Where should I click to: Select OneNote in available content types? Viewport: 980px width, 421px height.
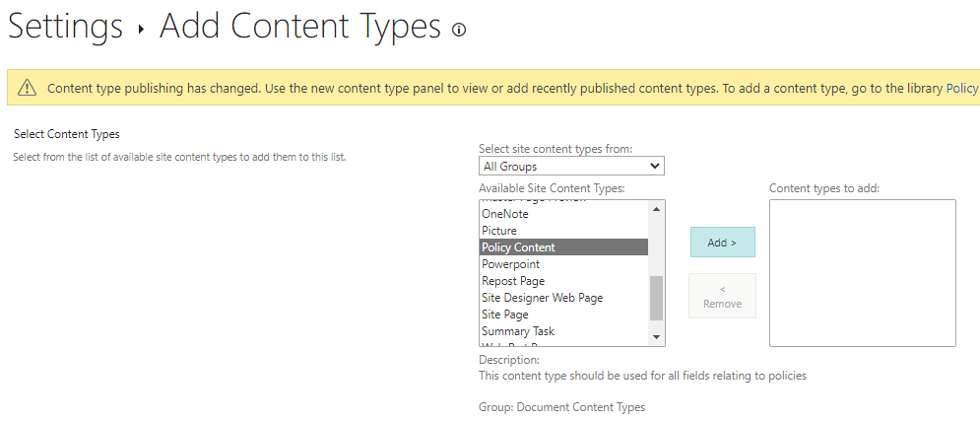pos(505,214)
